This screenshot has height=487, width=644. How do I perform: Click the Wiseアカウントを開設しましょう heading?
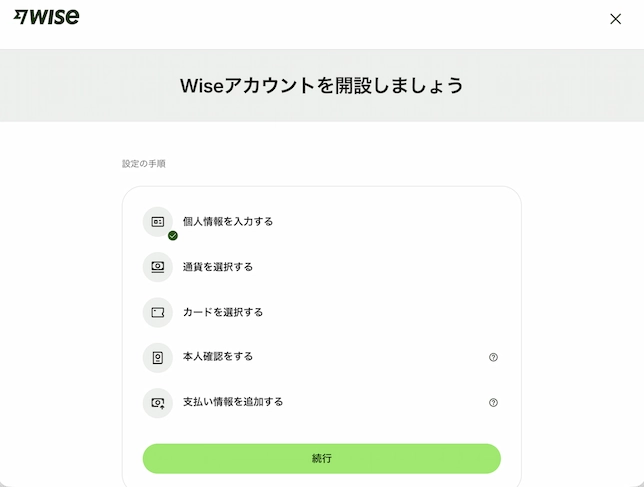tap(322, 85)
